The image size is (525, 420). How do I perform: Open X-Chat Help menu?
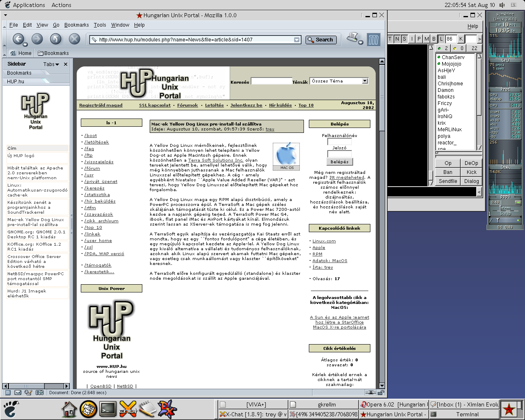pyautogui.click(x=473, y=26)
